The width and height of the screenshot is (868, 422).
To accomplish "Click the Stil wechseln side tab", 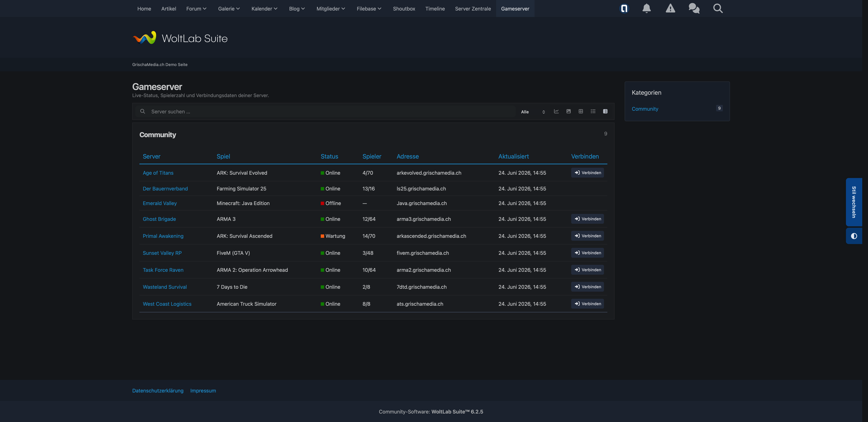I will [x=854, y=202].
